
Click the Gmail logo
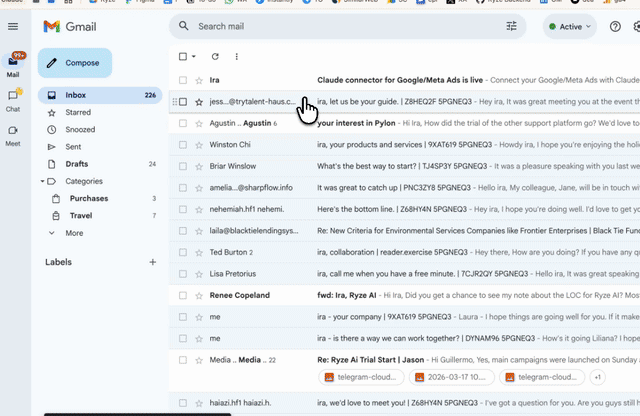(x=70, y=27)
